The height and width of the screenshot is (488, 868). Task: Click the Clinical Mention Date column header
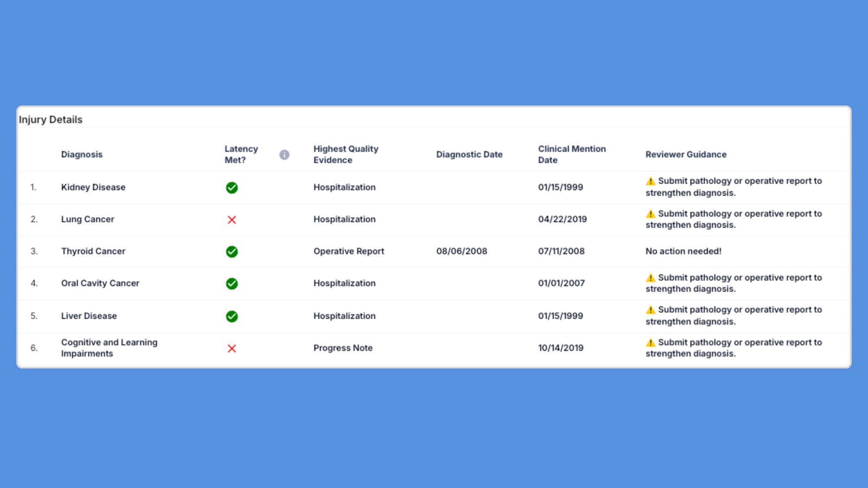tap(572, 154)
